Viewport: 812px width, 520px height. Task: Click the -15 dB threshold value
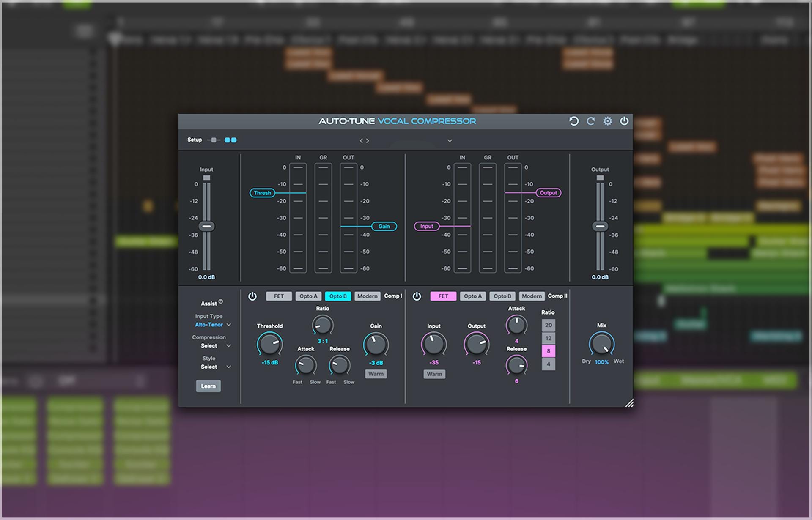tap(270, 363)
